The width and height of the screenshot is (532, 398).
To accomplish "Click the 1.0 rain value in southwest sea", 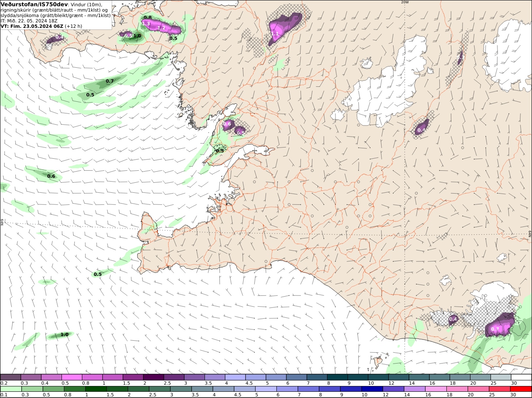I will coord(64,334).
